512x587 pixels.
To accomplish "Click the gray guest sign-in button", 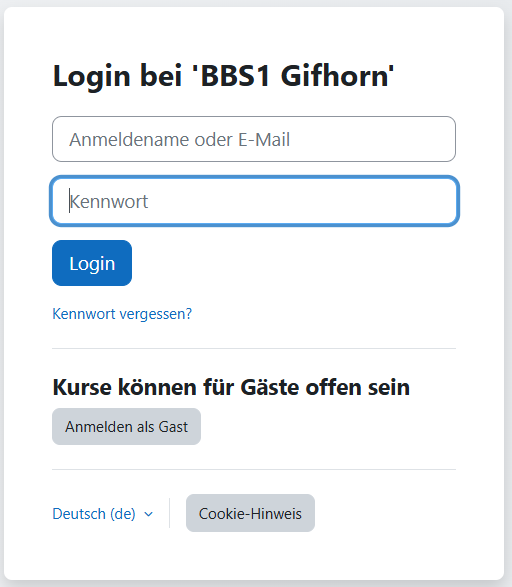I will (x=126, y=426).
